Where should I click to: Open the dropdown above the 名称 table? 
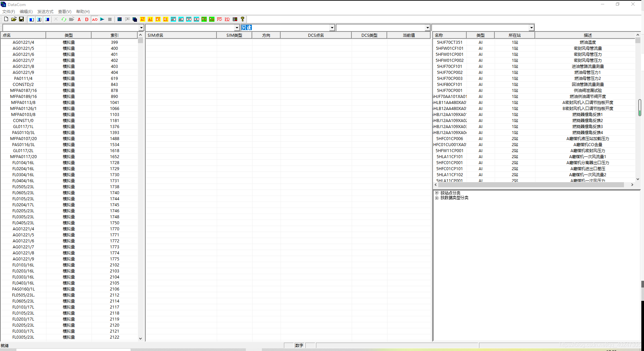click(x=531, y=28)
